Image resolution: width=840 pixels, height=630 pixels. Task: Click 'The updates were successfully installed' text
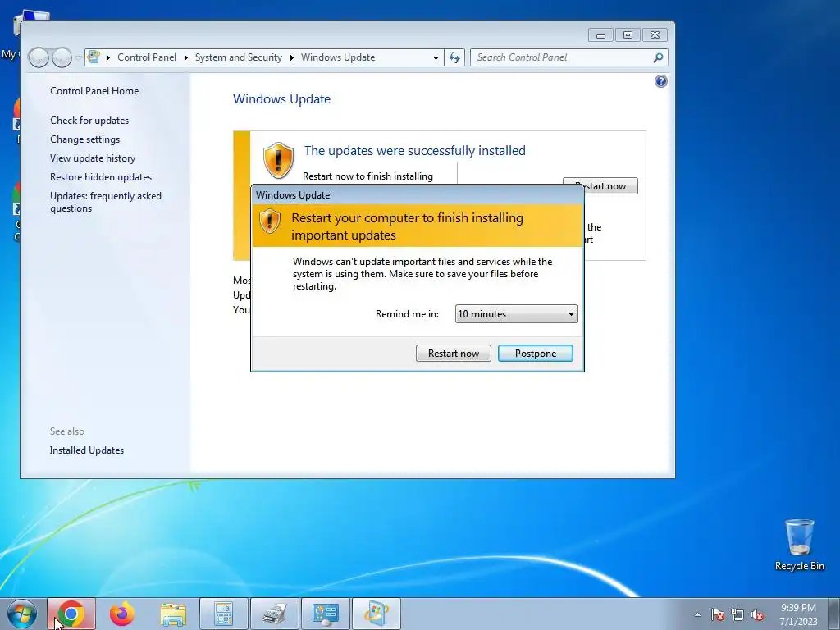[x=414, y=151]
